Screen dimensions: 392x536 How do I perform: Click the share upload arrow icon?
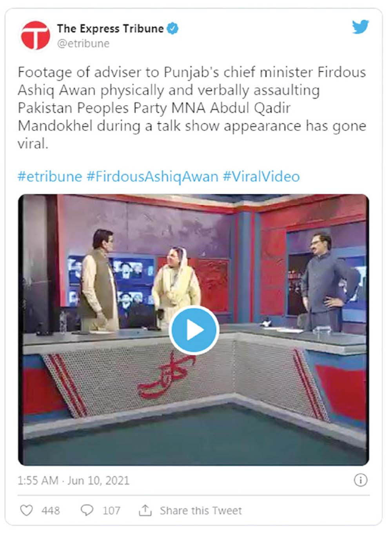[145, 510]
